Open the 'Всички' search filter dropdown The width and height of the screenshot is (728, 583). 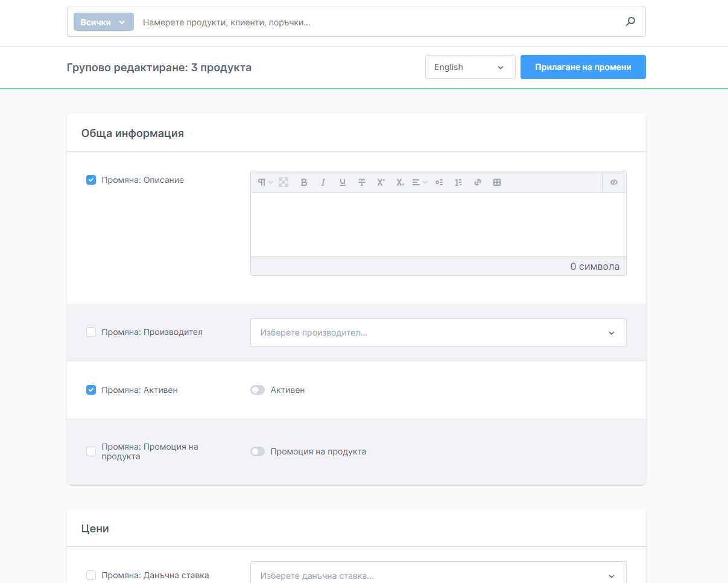point(103,22)
